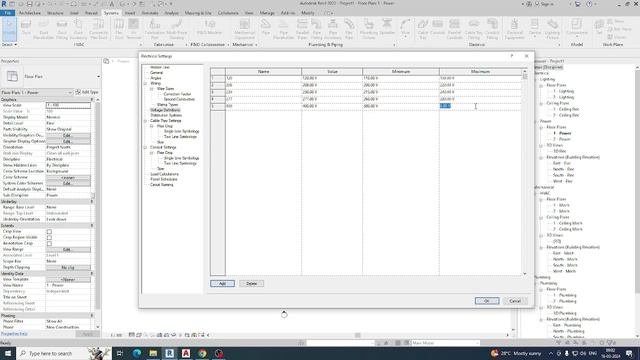Open the P&ID Modeler tool

pos(209,27)
